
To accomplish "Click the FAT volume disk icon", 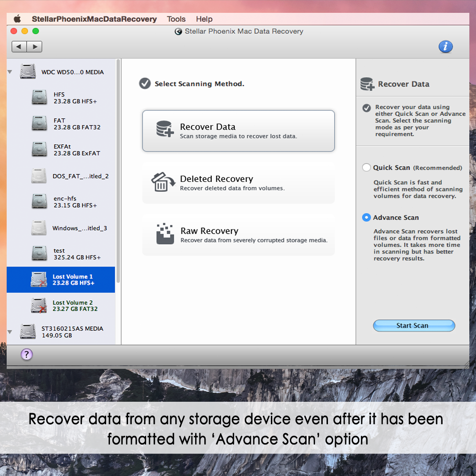I will coord(40,123).
